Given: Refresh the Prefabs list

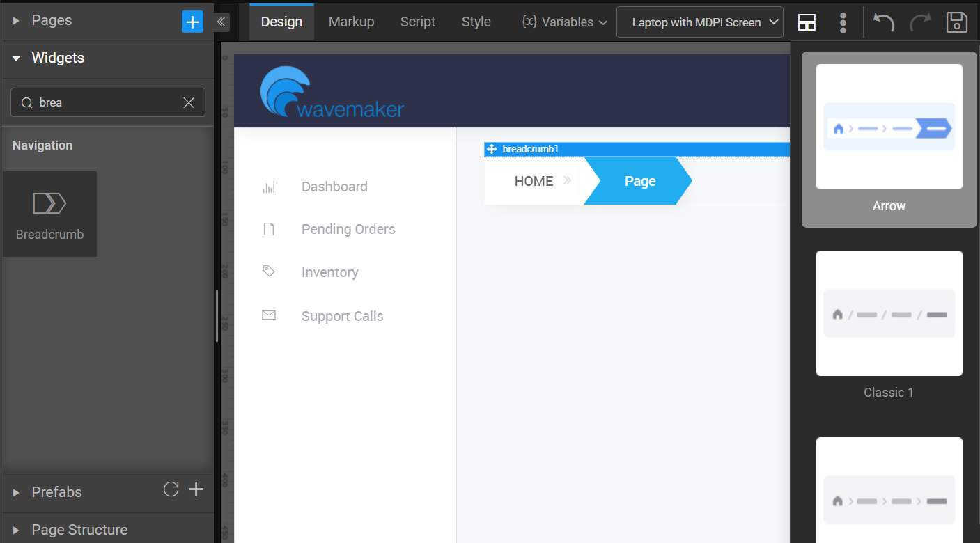Looking at the screenshot, I should click(x=171, y=489).
